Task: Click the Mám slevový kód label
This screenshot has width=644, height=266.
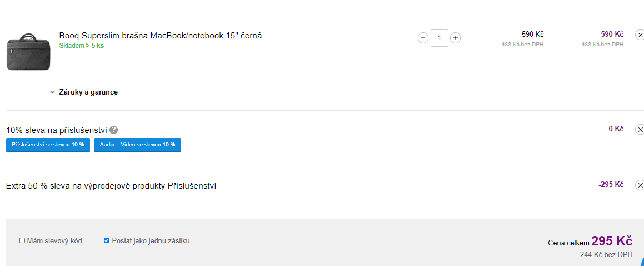Action: point(54,241)
